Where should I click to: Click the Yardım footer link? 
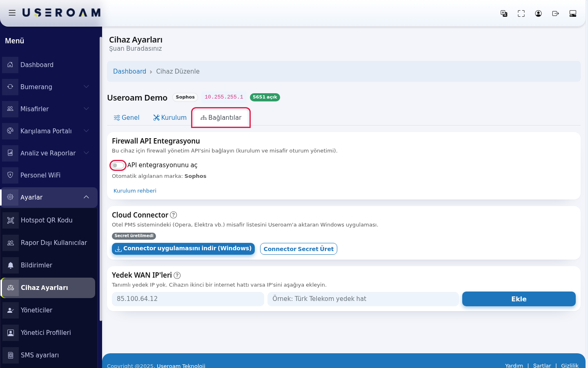514,366
